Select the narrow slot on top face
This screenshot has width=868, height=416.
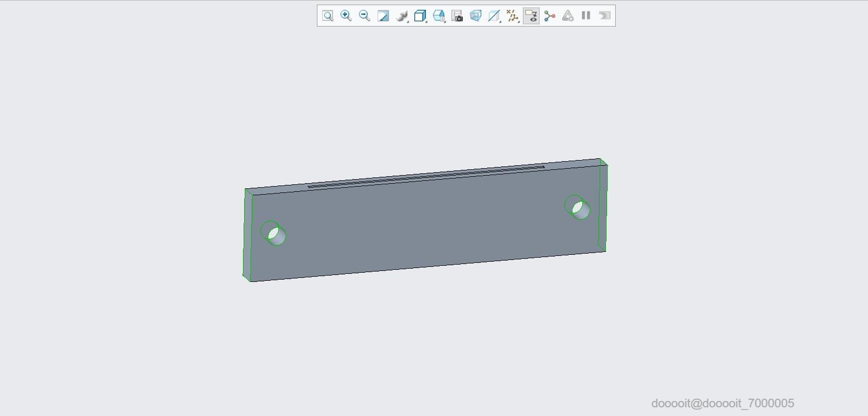tap(426, 176)
